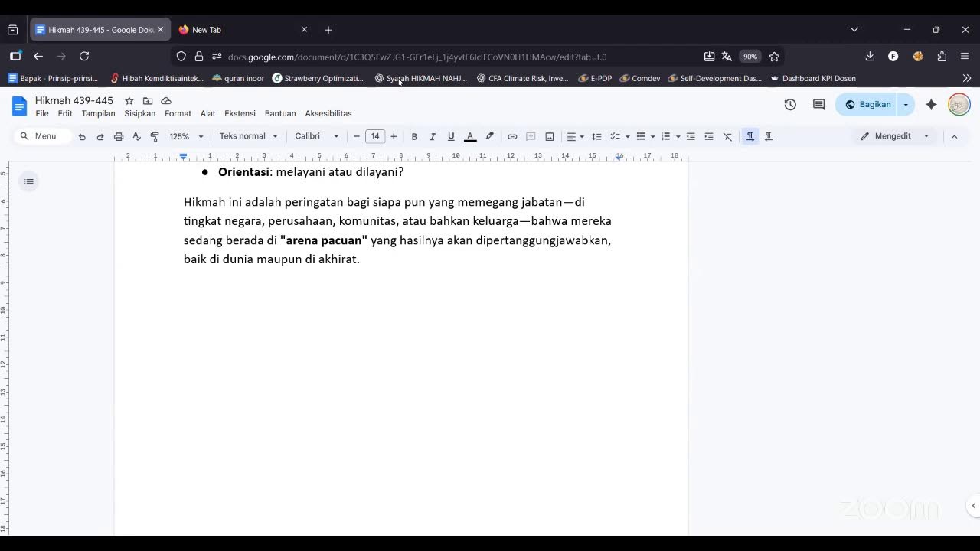
Task: Open the Tampilan menu
Action: [98, 113]
